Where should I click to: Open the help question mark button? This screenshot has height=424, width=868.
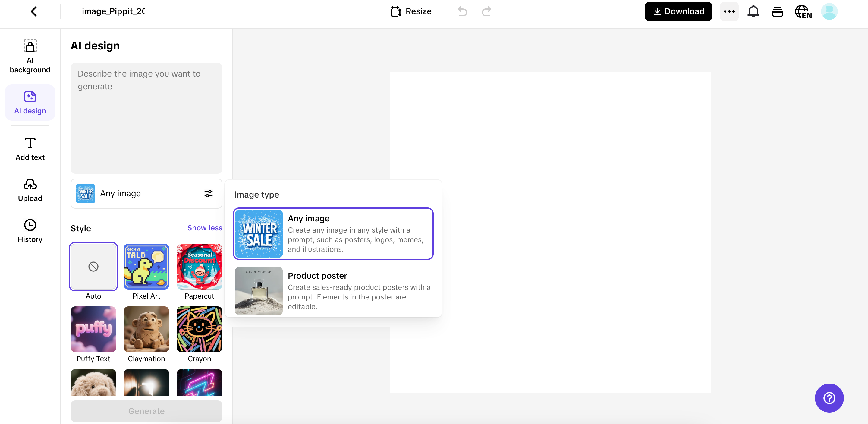829,398
